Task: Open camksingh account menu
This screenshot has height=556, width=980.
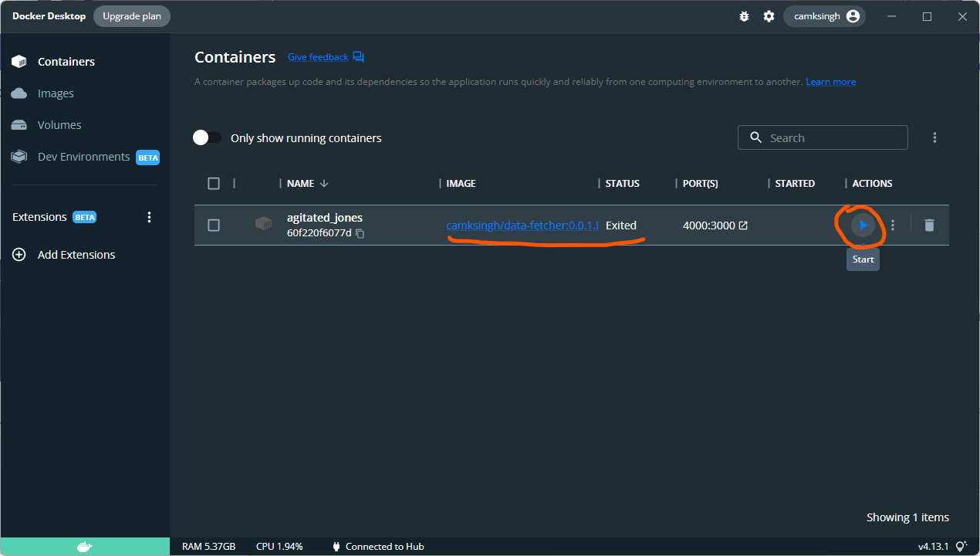Action: click(x=824, y=16)
